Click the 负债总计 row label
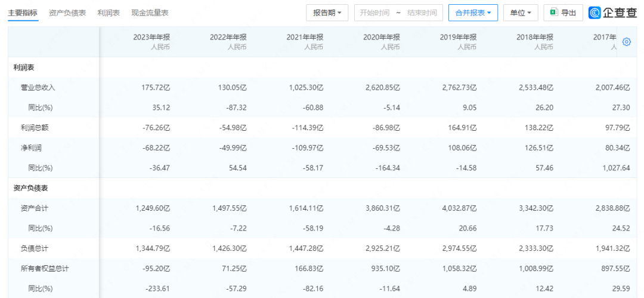The height and width of the screenshot is (298, 644). pyautogui.click(x=35, y=248)
